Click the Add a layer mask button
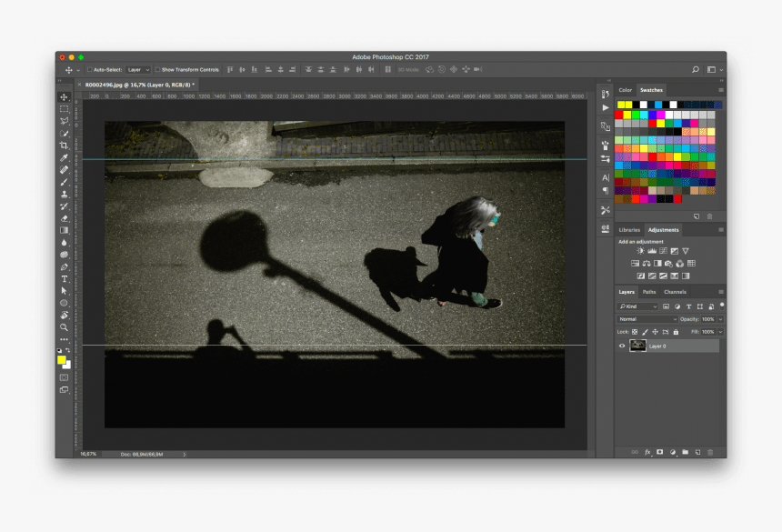Viewport: 782px width, 532px height. [x=660, y=452]
